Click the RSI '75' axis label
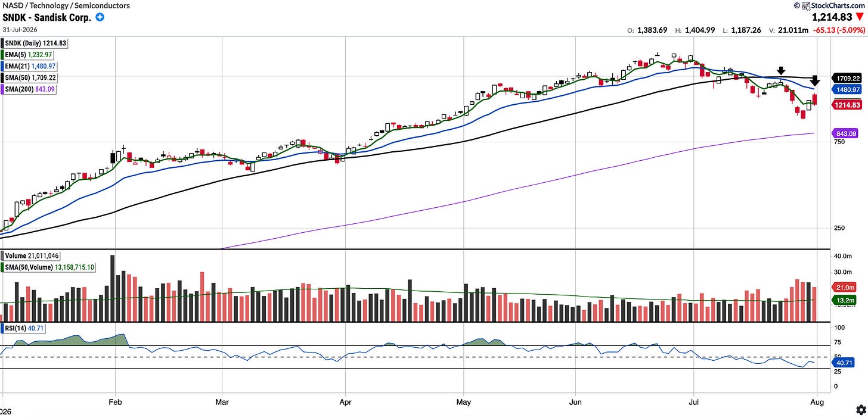 point(839,342)
